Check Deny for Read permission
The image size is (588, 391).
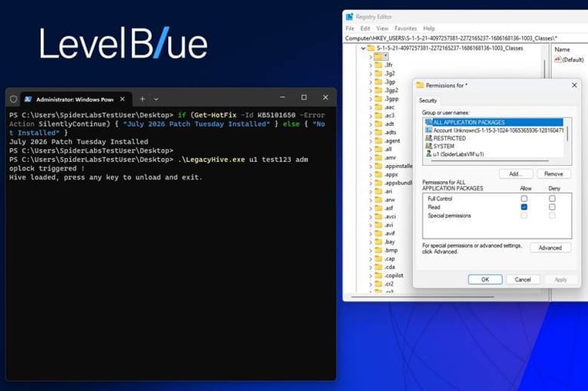(552, 207)
